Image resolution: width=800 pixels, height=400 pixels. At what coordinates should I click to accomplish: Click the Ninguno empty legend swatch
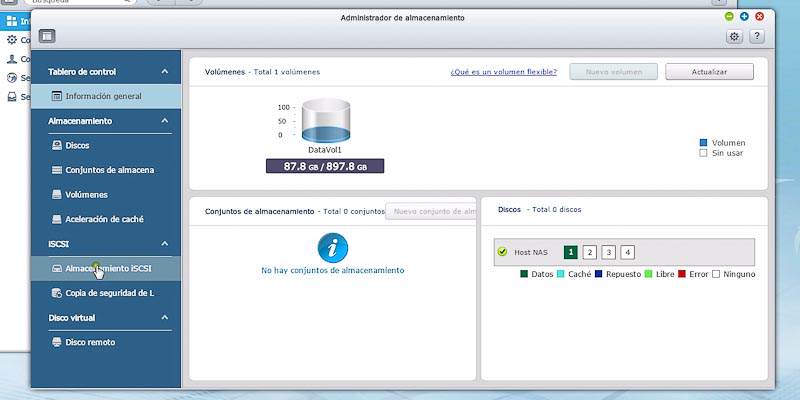(716, 274)
